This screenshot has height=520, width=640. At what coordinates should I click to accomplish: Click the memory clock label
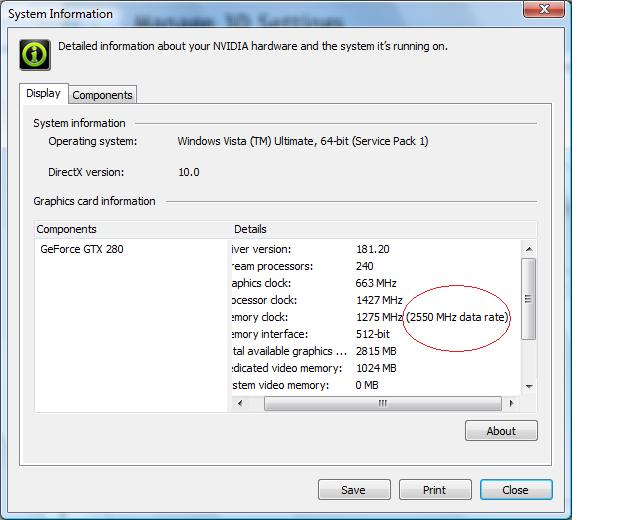(260, 317)
